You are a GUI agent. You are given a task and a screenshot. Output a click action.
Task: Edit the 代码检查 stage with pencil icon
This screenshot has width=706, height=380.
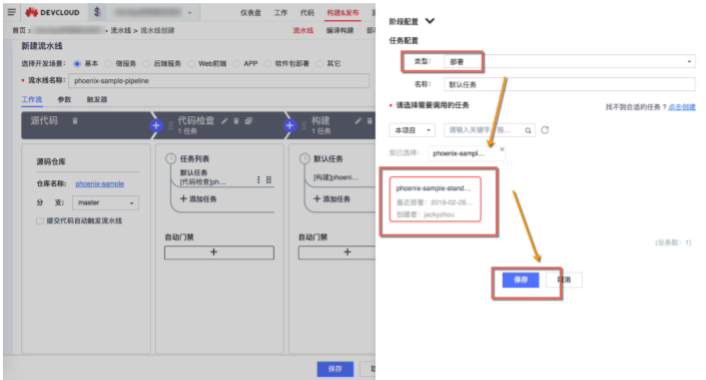[x=225, y=121]
